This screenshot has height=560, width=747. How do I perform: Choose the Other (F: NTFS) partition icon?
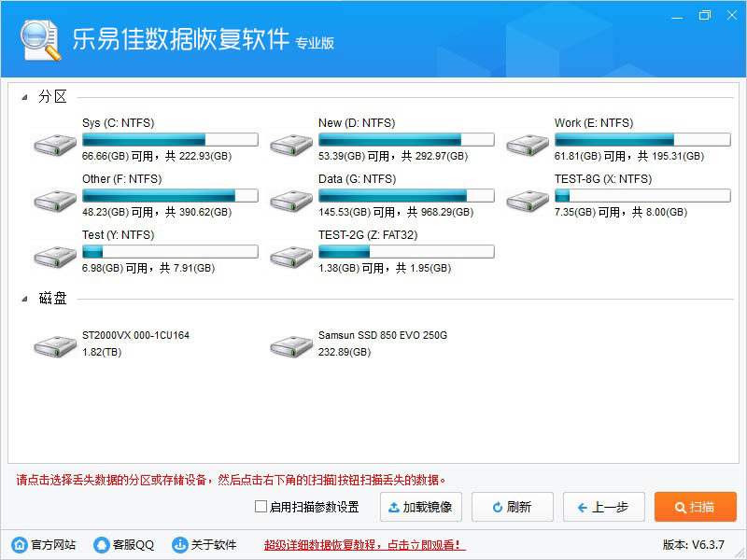pos(55,201)
